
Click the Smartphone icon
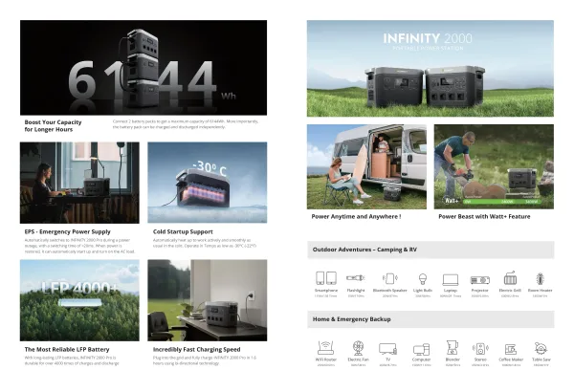coord(326,278)
